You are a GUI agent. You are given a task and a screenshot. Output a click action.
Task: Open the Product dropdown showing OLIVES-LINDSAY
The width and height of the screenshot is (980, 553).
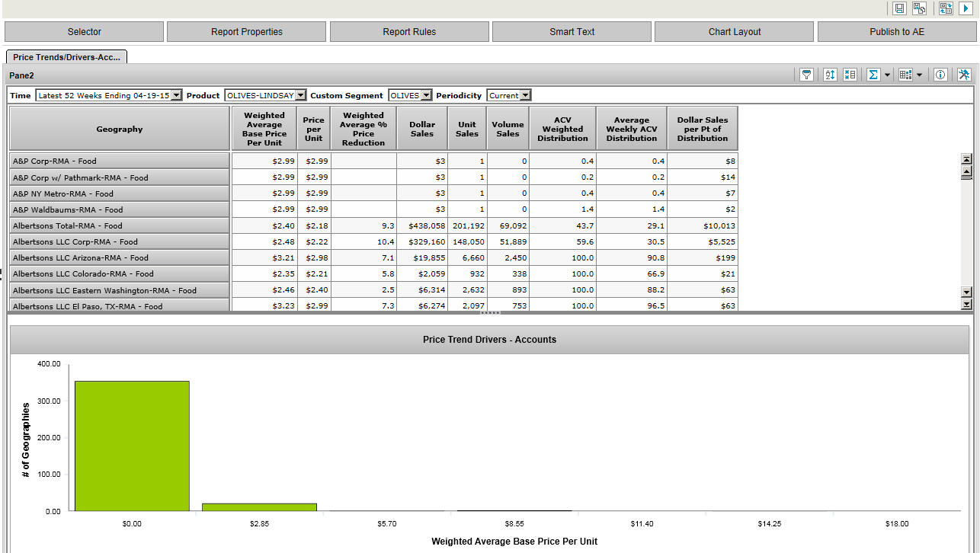pos(300,95)
